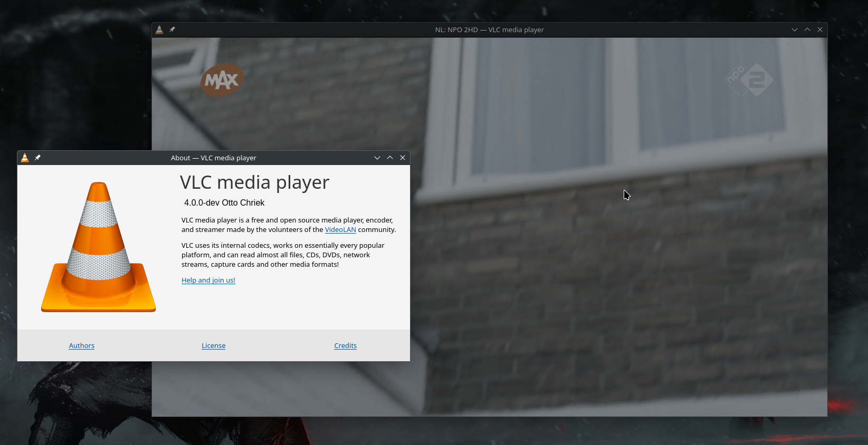Click the version text '4.0.0-dev Otto Chriek'
Viewport: 868px width, 445px height.
[224, 203]
